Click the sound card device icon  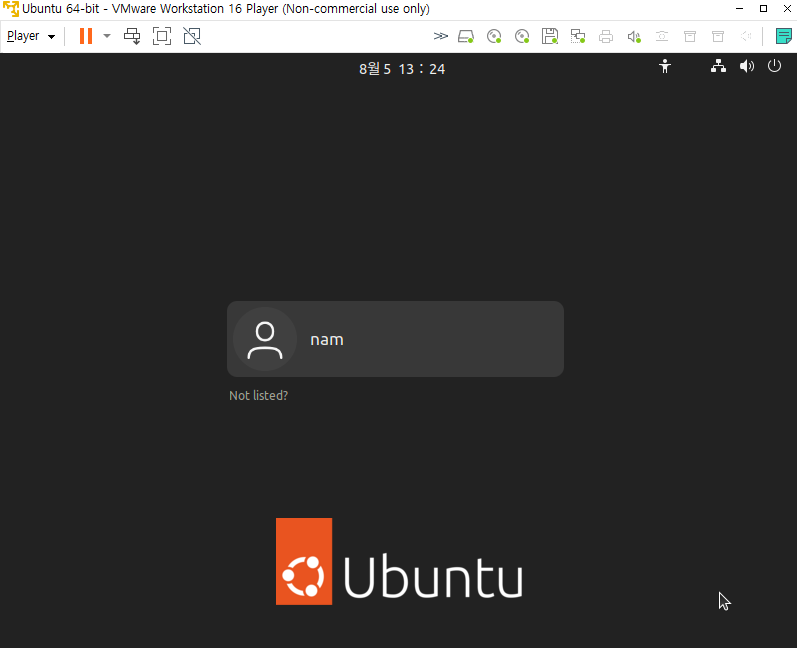tap(634, 37)
